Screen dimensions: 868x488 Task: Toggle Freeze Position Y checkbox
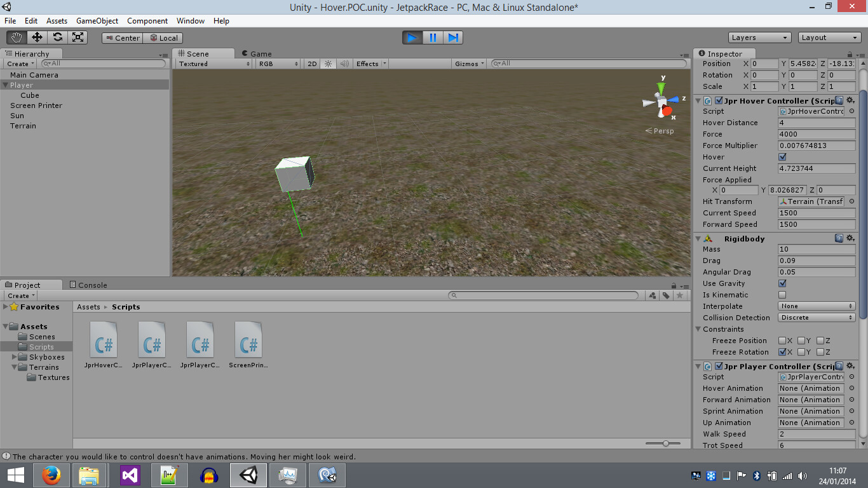tap(801, 341)
